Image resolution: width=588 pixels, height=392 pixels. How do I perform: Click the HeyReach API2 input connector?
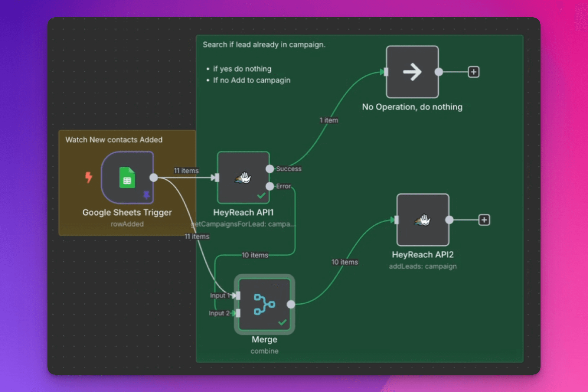[396, 220]
